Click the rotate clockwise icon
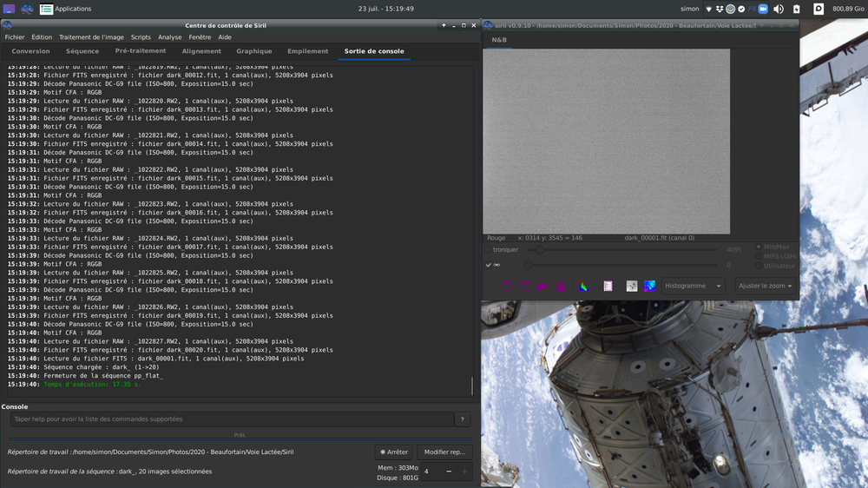Viewport: 868px width, 488px height. (x=525, y=286)
